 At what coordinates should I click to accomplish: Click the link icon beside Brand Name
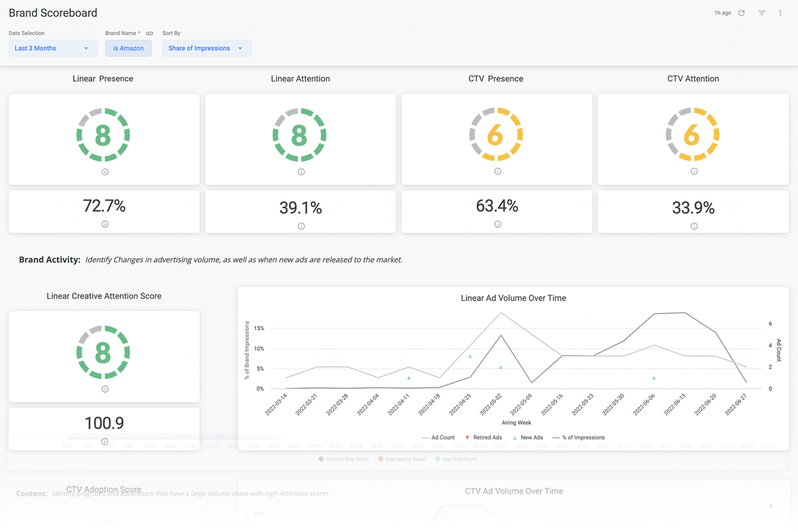[149, 34]
